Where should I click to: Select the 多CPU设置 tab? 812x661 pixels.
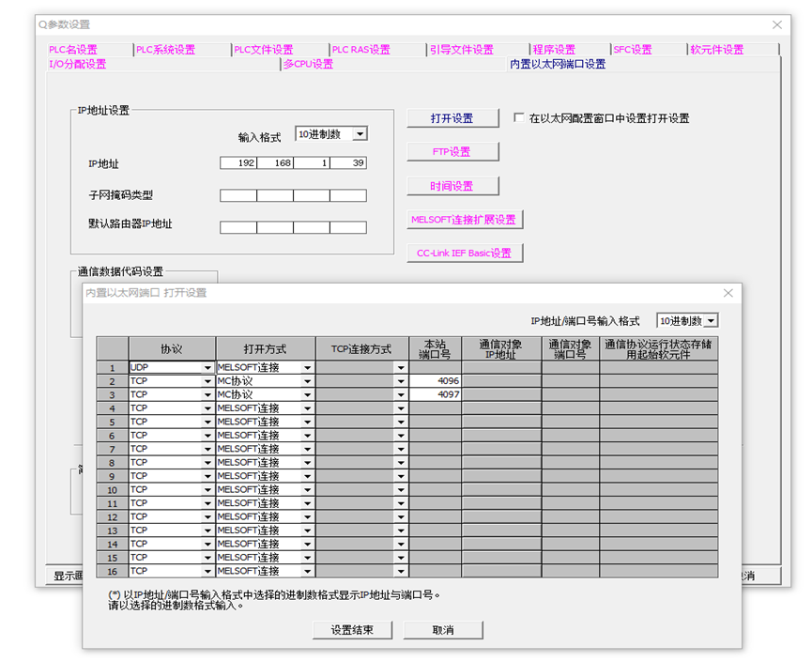(x=311, y=65)
